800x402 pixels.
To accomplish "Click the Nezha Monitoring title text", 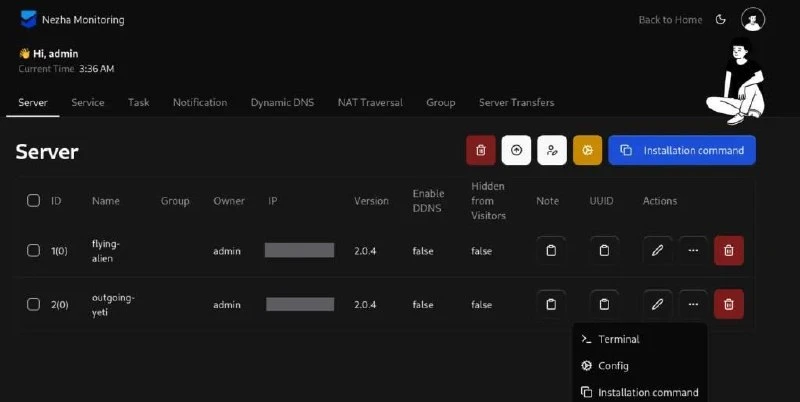I will 83,20.
